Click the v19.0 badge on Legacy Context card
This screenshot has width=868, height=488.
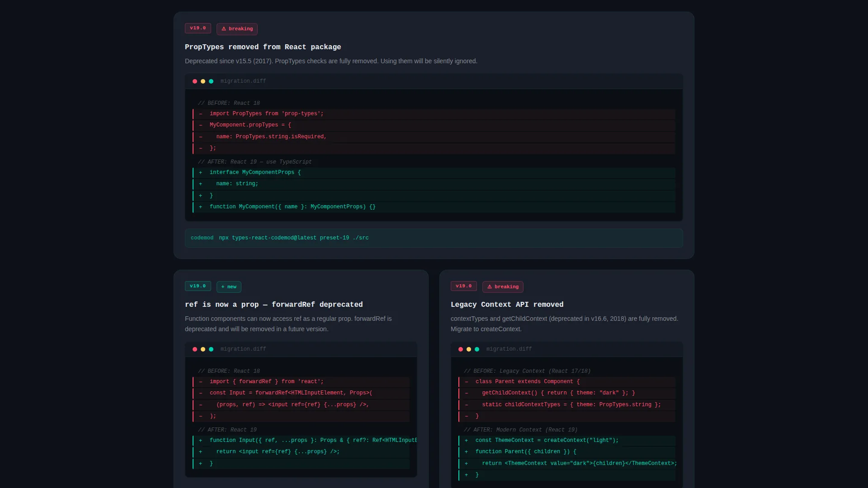tap(463, 286)
